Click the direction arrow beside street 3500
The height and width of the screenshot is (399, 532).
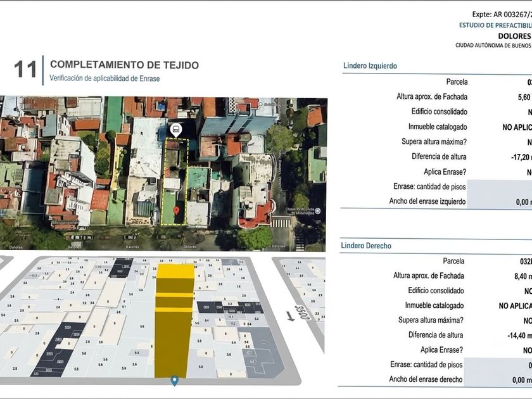click(291, 316)
